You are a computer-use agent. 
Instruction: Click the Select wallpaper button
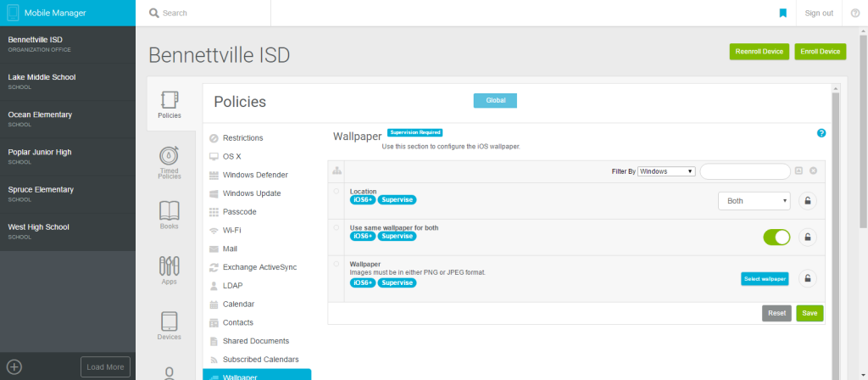pos(765,278)
